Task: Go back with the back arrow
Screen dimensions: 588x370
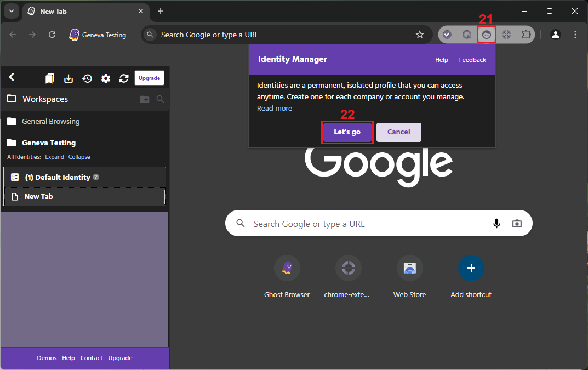Action: coord(13,35)
